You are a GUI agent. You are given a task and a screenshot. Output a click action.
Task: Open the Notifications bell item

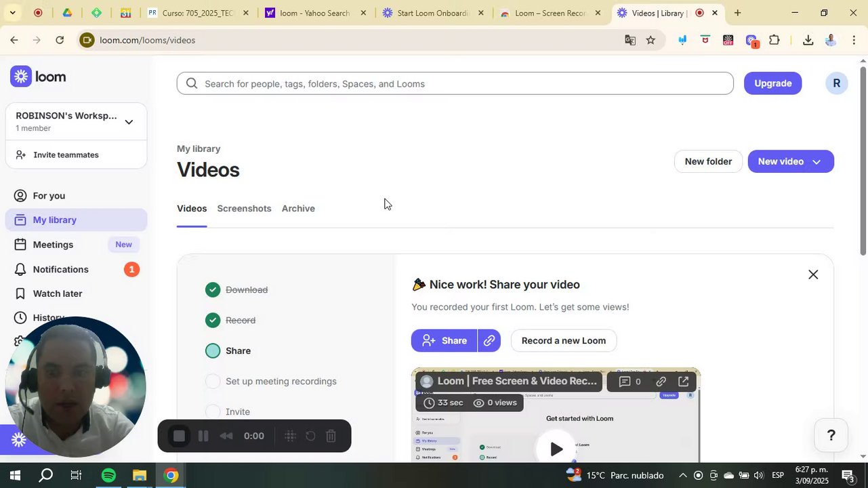(60, 269)
